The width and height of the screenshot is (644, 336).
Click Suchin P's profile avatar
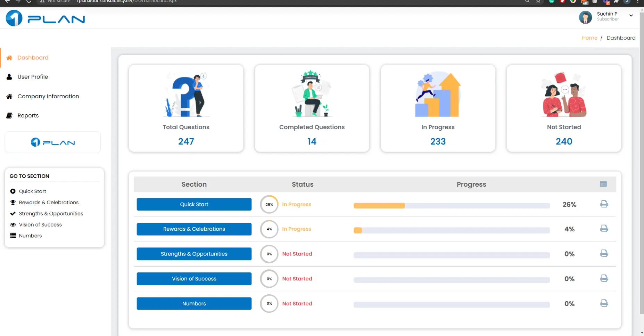click(x=585, y=17)
